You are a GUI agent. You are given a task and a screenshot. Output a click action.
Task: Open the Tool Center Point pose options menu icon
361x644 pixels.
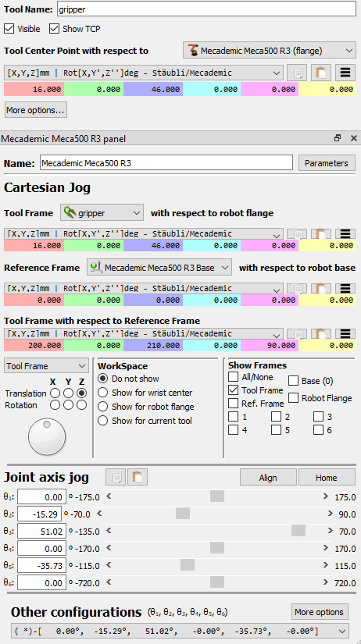[x=345, y=73]
